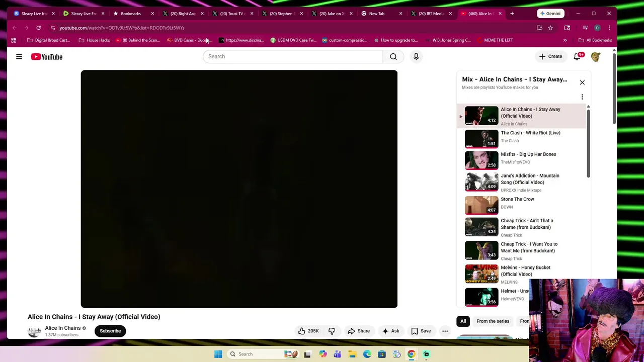Show hidden bookmarks with the double chevron
The image size is (644, 362).
(x=565, y=40)
